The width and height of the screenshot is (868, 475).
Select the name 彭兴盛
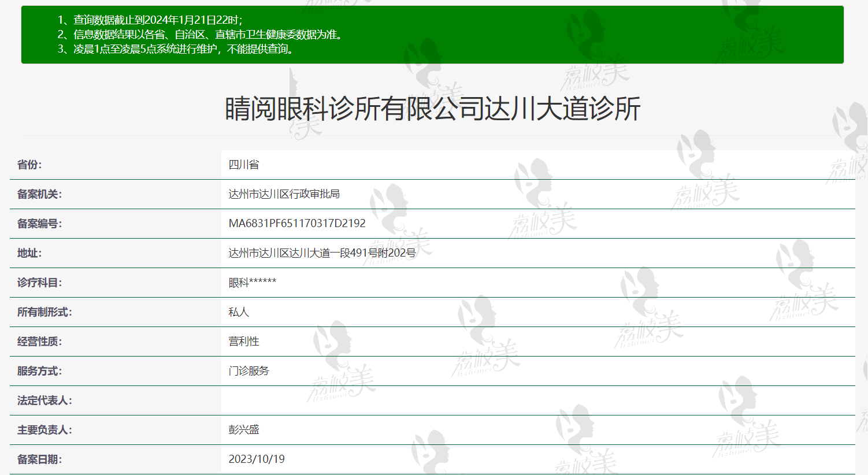click(x=244, y=430)
